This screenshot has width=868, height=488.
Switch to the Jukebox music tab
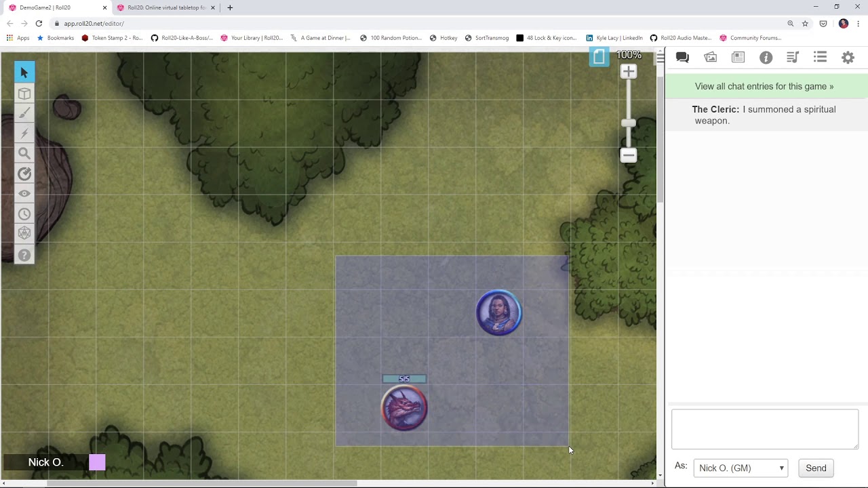coord(793,58)
